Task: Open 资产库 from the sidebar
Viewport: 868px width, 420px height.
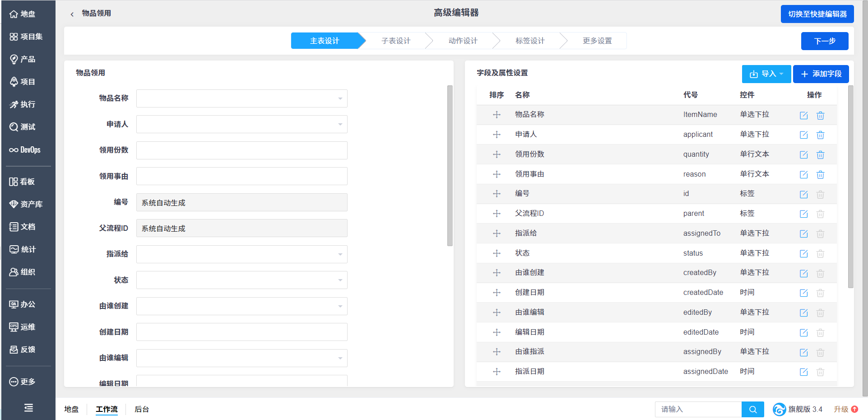Action: 27,204
